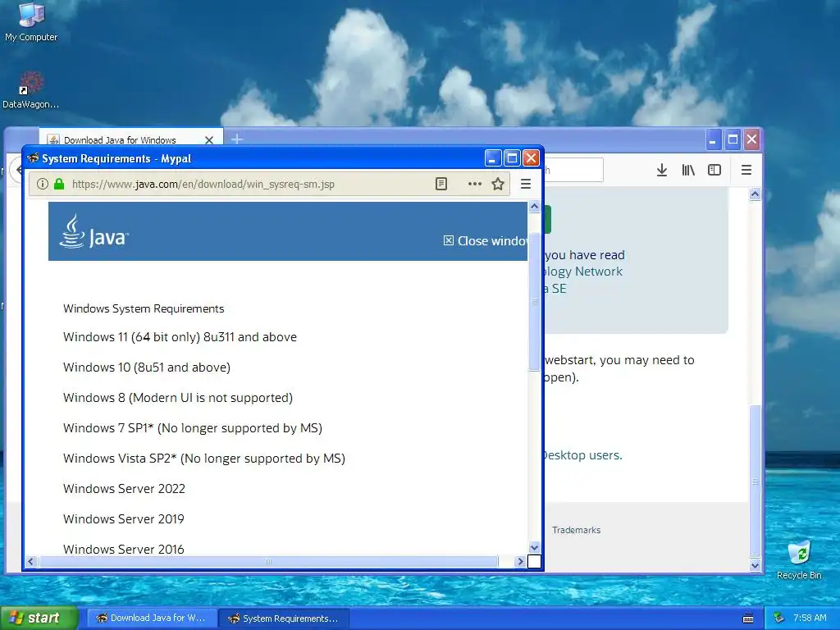Screen dimensions: 840x630
Task: Close the Download Java for Windows tab
Action: point(209,139)
